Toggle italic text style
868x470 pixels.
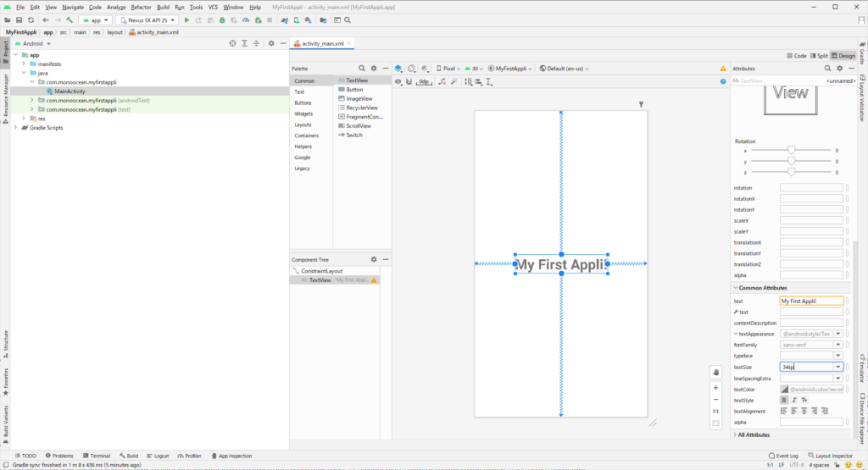pos(793,400)
